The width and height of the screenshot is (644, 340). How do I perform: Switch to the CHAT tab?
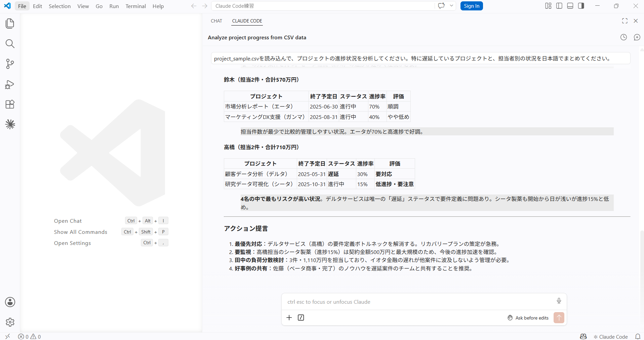pyautogui.click(x=216, y=21)
